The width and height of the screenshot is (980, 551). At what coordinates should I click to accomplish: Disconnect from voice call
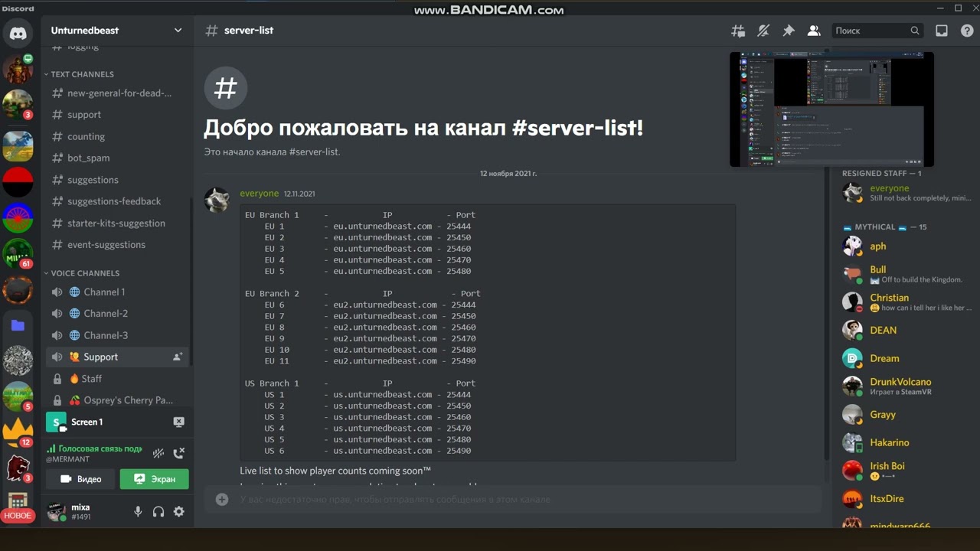click(178, 453)
